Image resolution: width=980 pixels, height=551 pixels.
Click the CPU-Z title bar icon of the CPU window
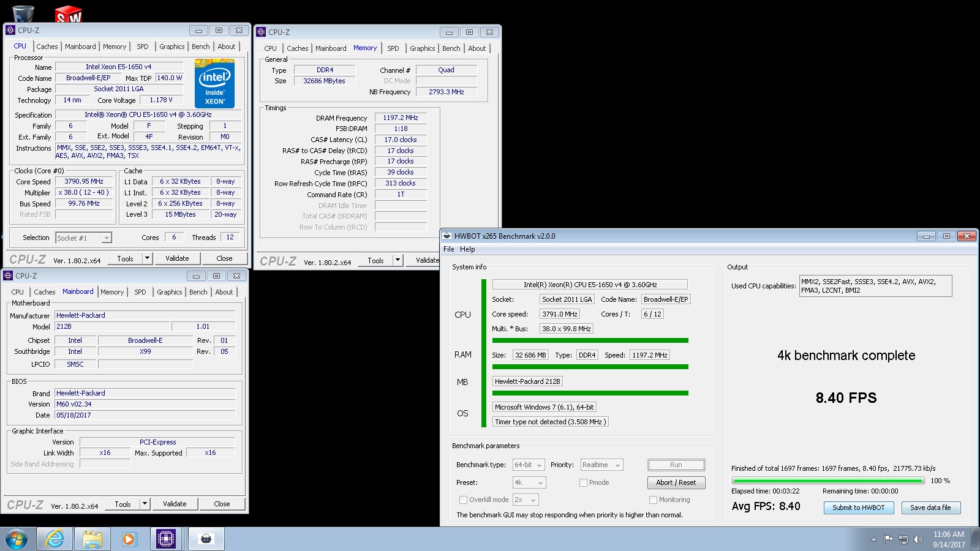[x=10, y=30]
